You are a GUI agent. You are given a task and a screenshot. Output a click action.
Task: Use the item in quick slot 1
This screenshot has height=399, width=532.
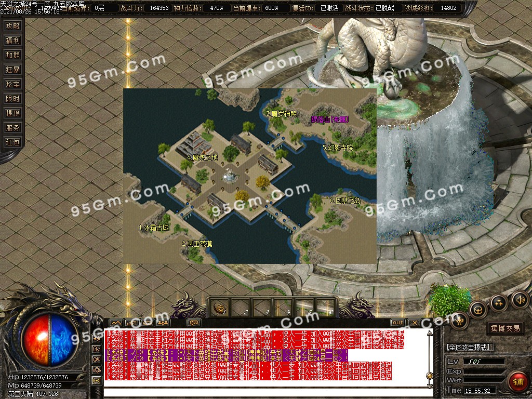(220, 308)
